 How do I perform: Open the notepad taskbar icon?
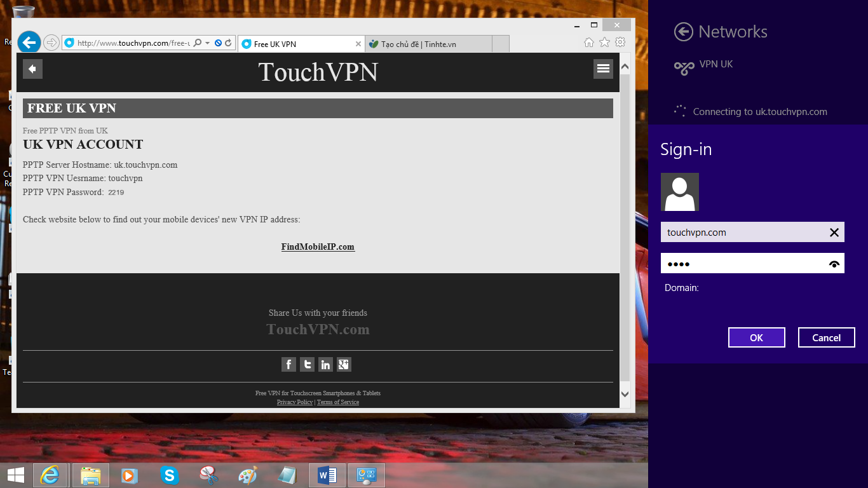coord(287,475)
